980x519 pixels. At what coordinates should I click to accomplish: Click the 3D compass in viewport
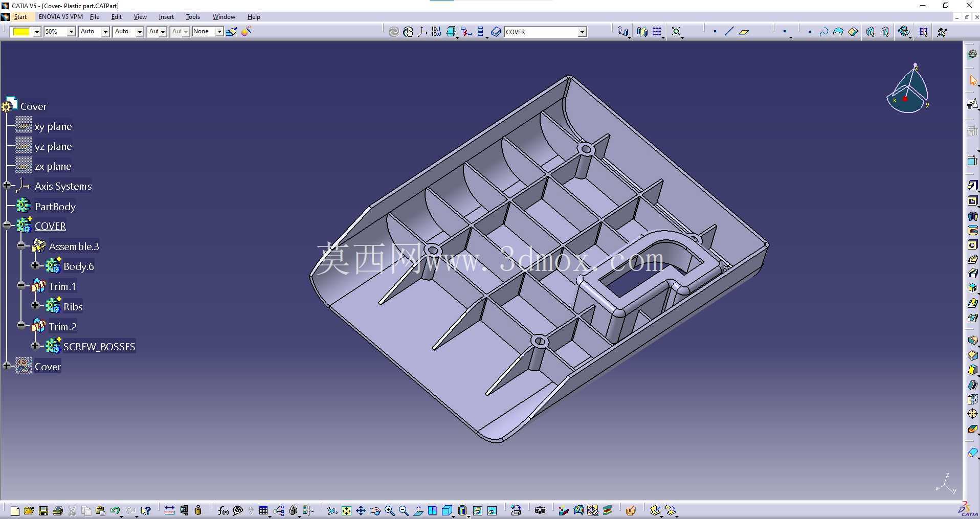tap(908, 89)
